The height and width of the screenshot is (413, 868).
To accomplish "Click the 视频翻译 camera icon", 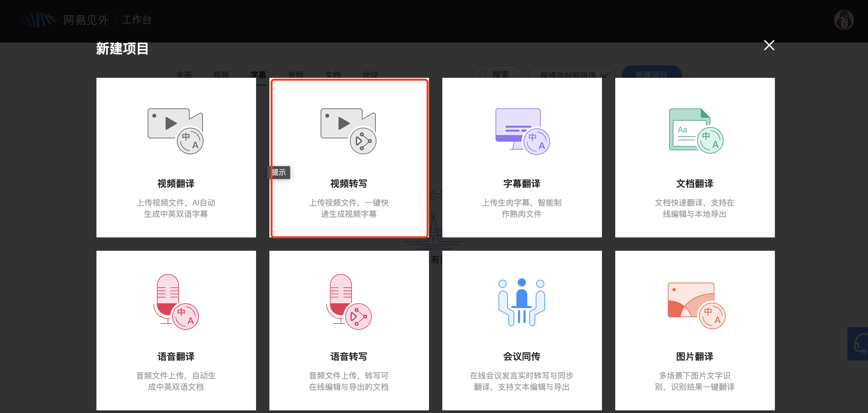I will click(176, 131).
